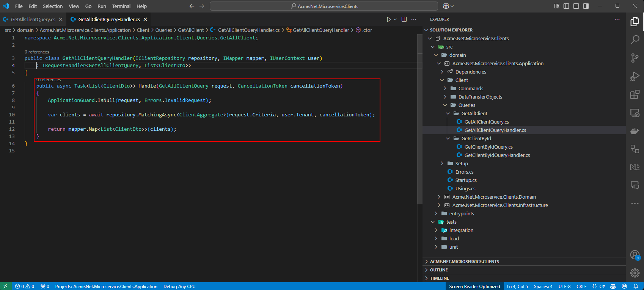This screenshot has height=290, width=644.
Task: Open GetClientByIdQueryHandler.cs in explorer
Action: pyautogui.click(x=497, y=155)
